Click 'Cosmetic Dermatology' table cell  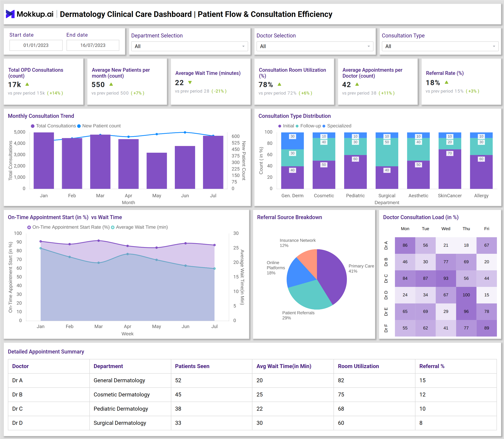pyautogui.click(x=130, y=395)
